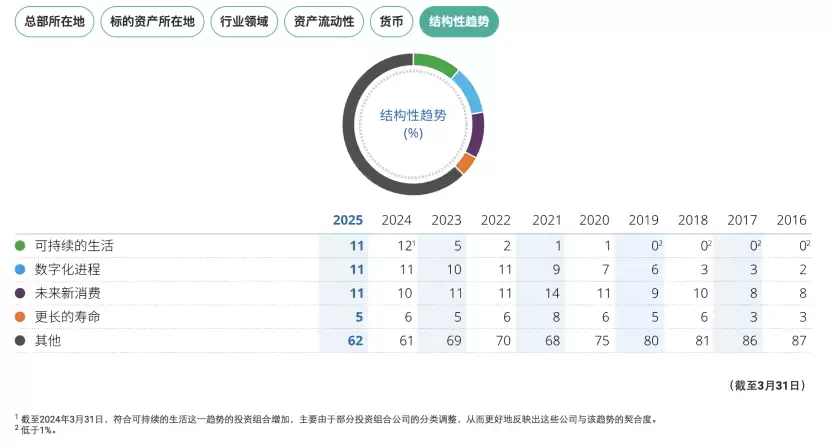The height and width of the screenshot is (446, 830).
Task: Click green dot beside 可持续的生活
Action: pyautogui.click(x=20, y=245)
